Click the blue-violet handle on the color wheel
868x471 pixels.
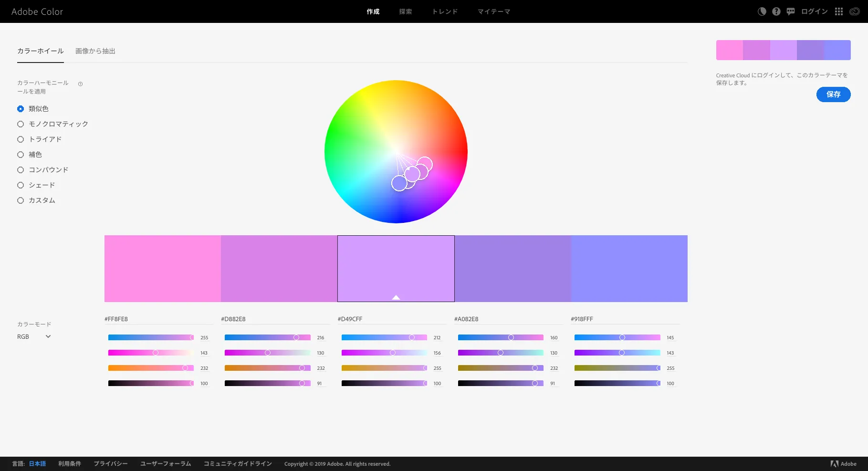[x=399, y=183]
